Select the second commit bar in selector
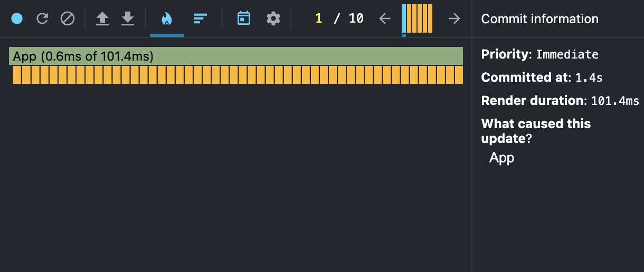Image resolution: width=644 pixels, height=272 pixels. [409, 18]
